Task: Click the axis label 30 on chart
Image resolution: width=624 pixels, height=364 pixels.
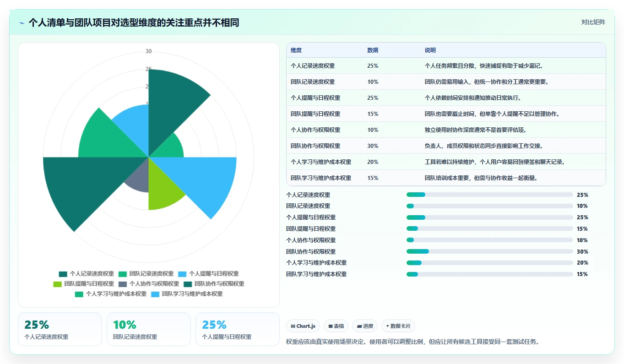Action: click(148, 51)
